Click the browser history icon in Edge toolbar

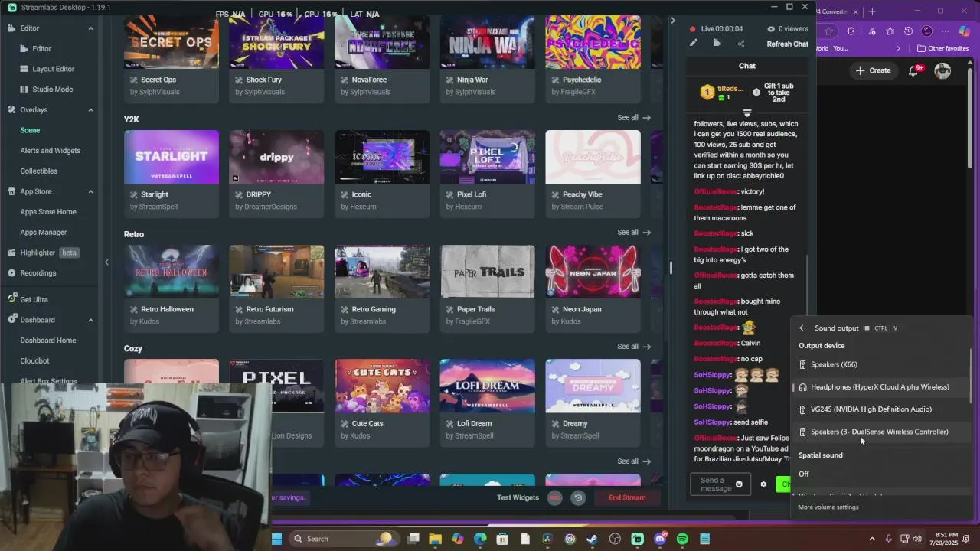click(908, 31)
